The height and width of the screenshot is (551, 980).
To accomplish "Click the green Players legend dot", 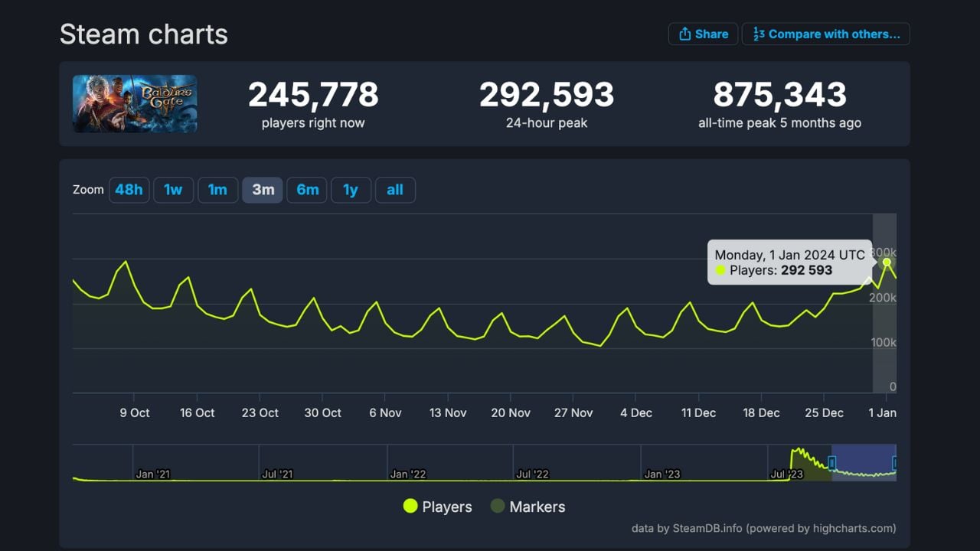I will [x=410, y=506].
